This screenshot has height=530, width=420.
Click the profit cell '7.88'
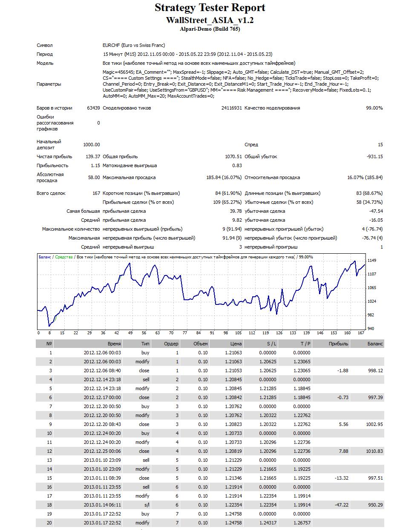[344, 451]
